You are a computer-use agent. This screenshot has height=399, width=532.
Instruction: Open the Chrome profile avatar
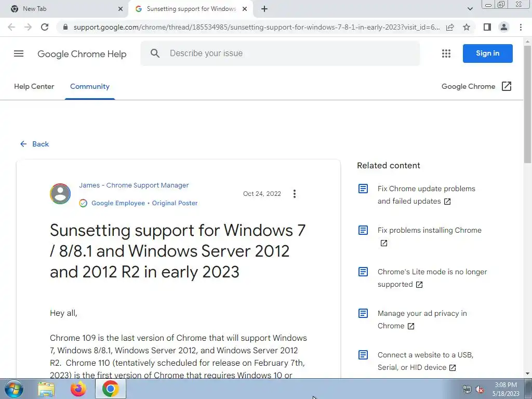[504, 27]
